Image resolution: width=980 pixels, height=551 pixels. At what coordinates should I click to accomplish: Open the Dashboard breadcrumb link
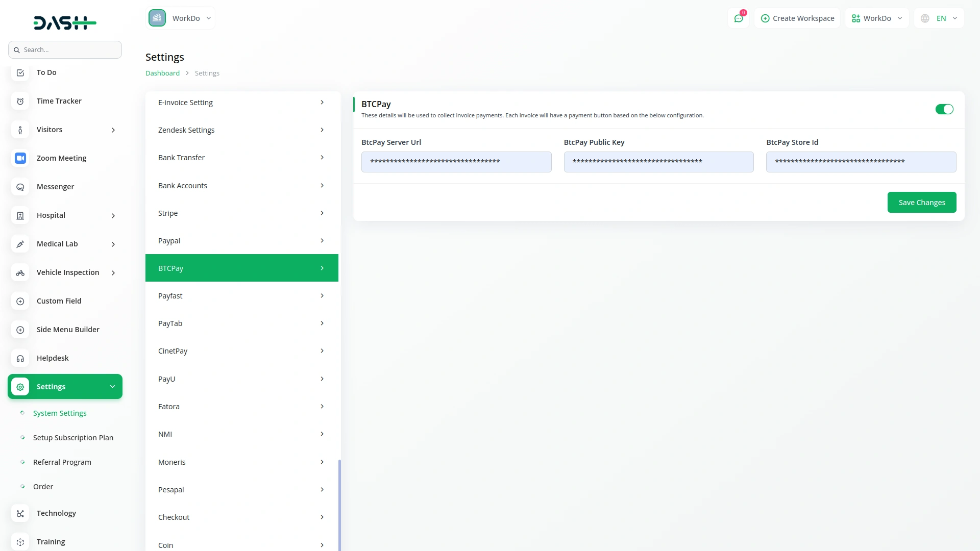tap(162, 73)
